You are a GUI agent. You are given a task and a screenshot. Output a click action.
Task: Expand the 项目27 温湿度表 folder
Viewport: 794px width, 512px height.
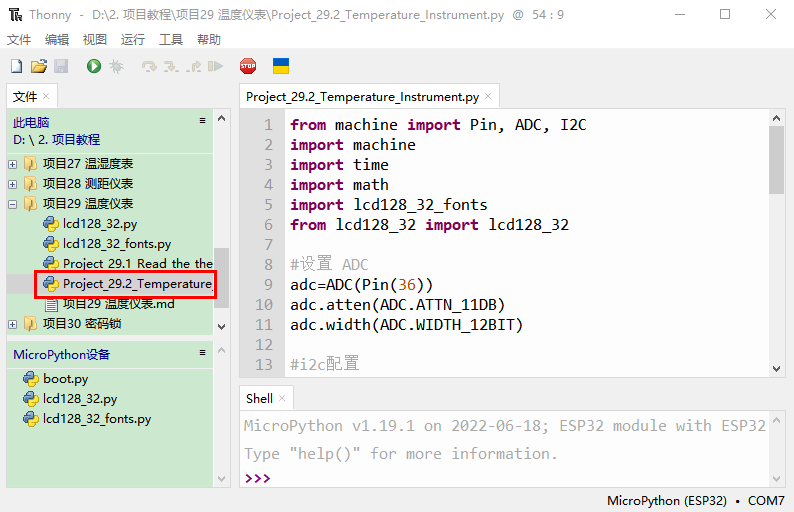[13, 164]
